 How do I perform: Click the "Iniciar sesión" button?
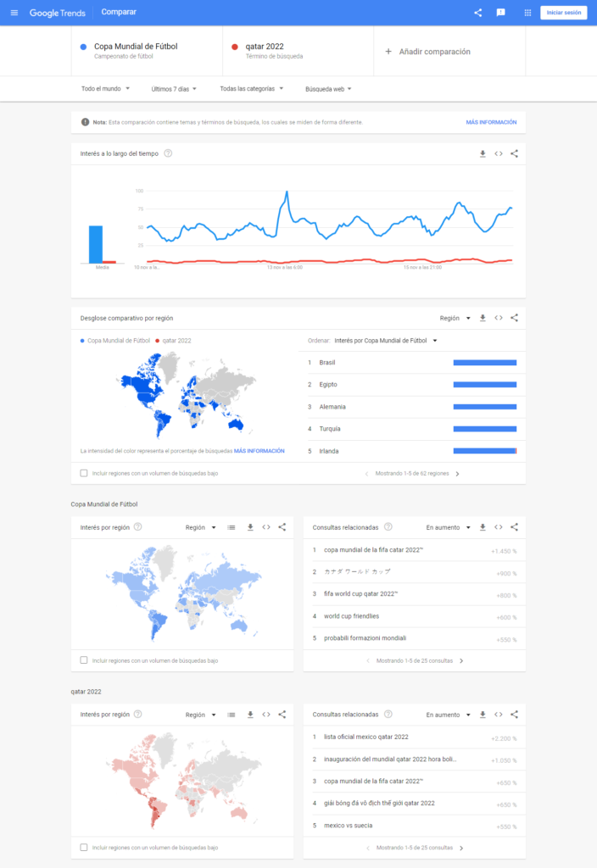point(564,13)
